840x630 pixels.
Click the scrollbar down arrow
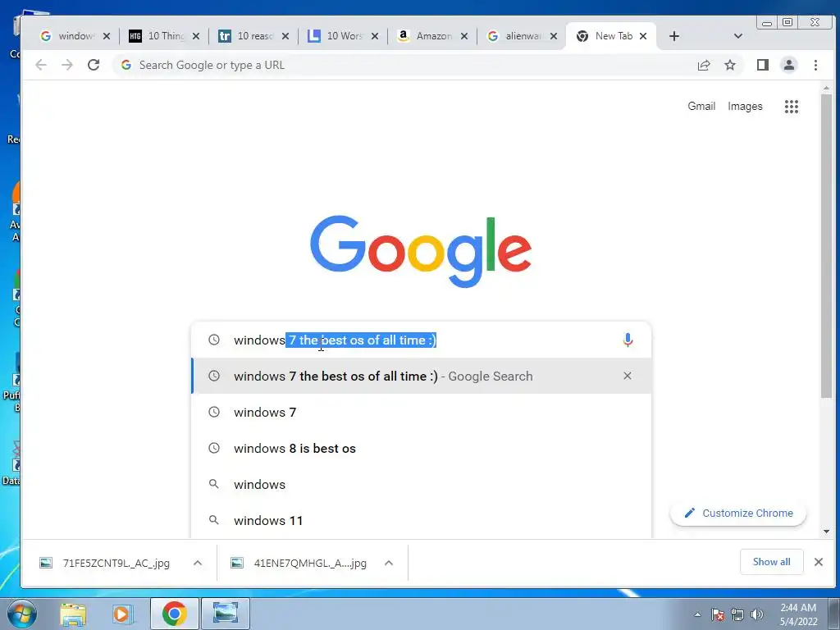(826, 532)
